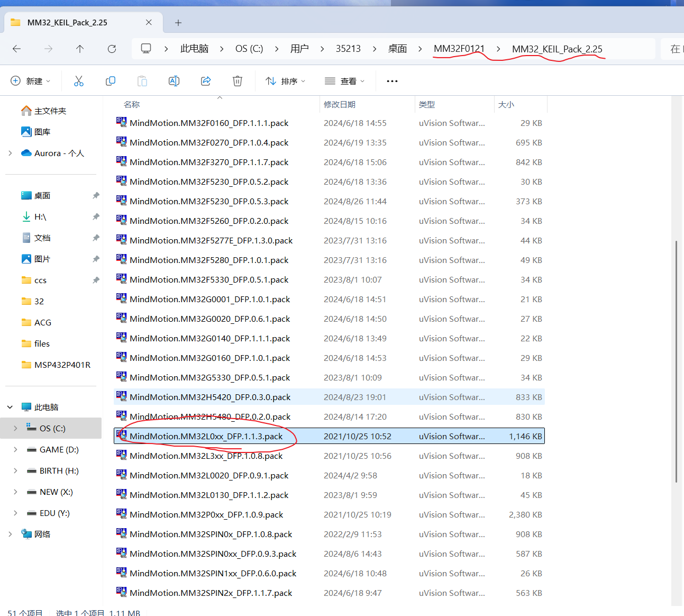Viewport: 684px width, 616px height.
Task: Click the 新建 new item button
Action: [x=31, y=81]
